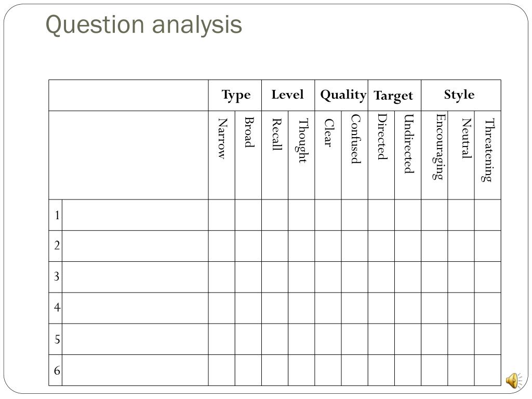The image size is (532, 399).
Task: Click the Target header cell
Action: pos(395,96)
